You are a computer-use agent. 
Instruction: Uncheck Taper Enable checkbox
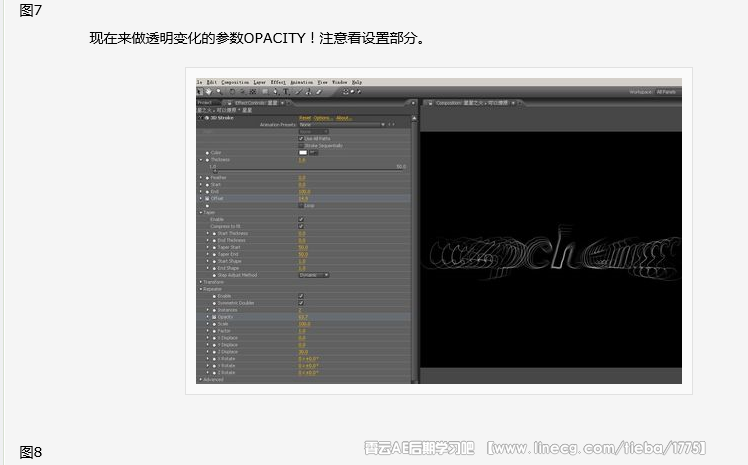pyautogui.click(x=301, y=219)
